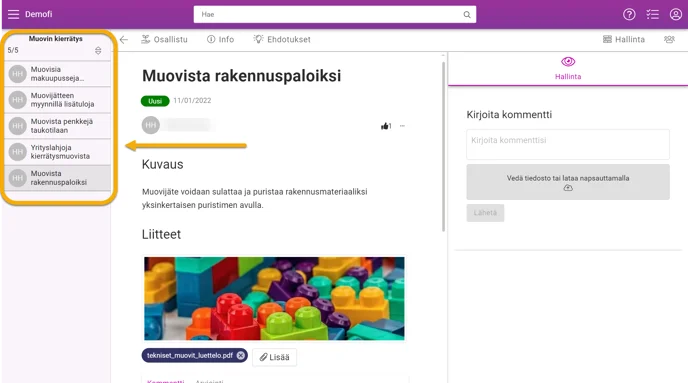Select idea Yrityslahjoja kierrätysmuovista
Image resolution: width=688 pixels, height=383 pixels.
click(57, 152)
